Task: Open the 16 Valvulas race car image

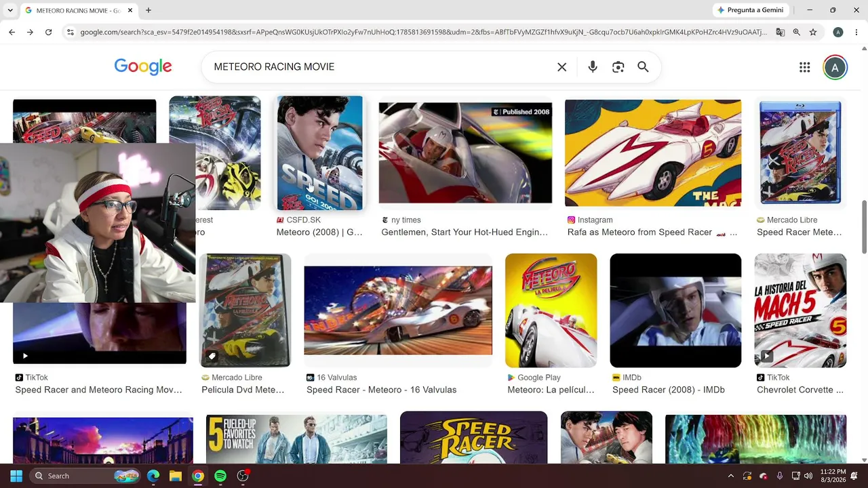Action: coord(398,310)
